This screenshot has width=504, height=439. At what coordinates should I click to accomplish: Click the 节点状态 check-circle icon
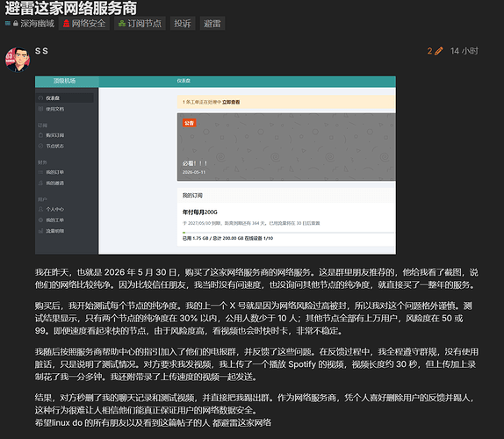coord(40,146)
